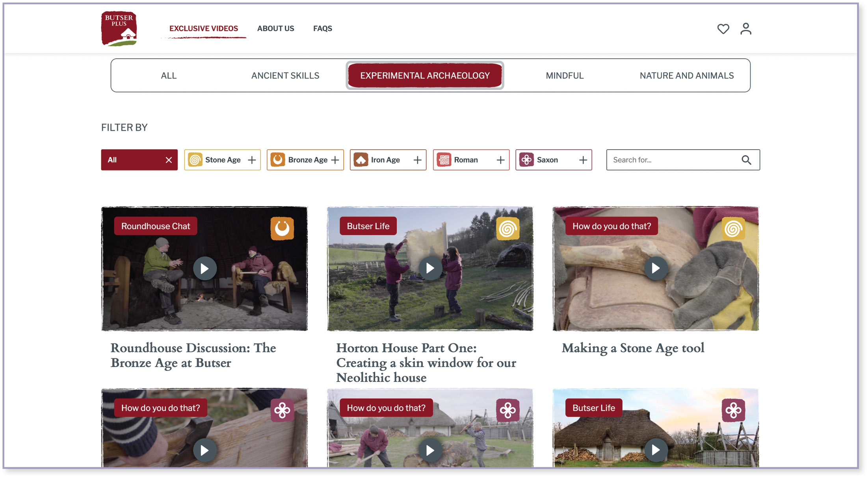Screen dimensions: 868x478
Task: Play the thatched house Butser Life video
Action: [x=656, y=450]
